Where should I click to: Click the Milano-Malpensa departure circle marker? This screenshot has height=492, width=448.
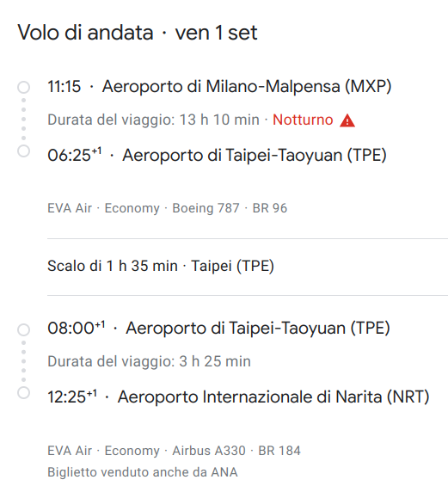tap(23, 87)
